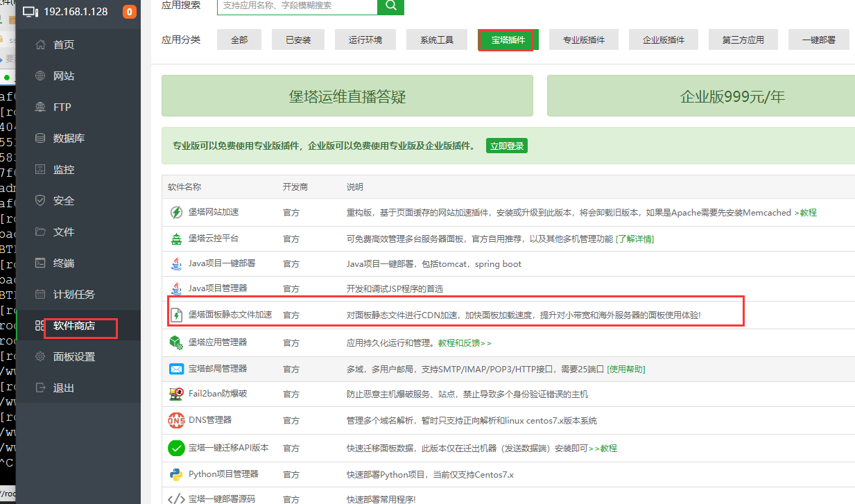This screenshot has height=504, width=855.
Task: Click the DNS管理器 plugin name
Action: click(210, 420)
